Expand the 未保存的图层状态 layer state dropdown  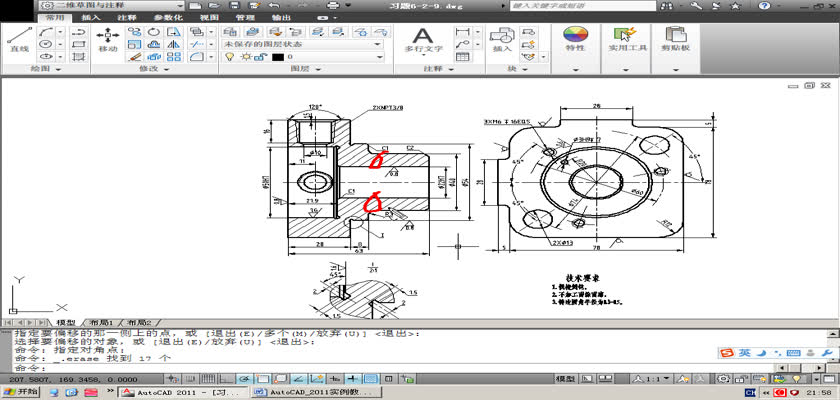378,44
